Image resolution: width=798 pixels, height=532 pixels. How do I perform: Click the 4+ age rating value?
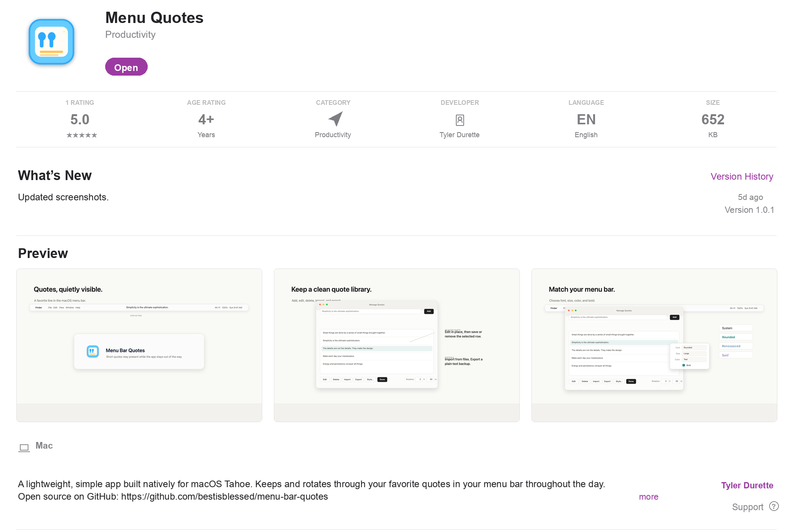(206, 120)
